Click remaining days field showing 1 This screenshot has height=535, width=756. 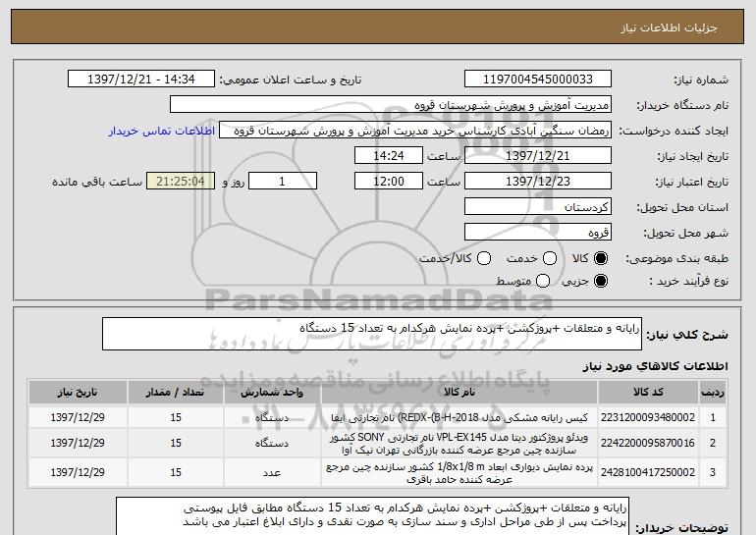click(x=283, y=182)
